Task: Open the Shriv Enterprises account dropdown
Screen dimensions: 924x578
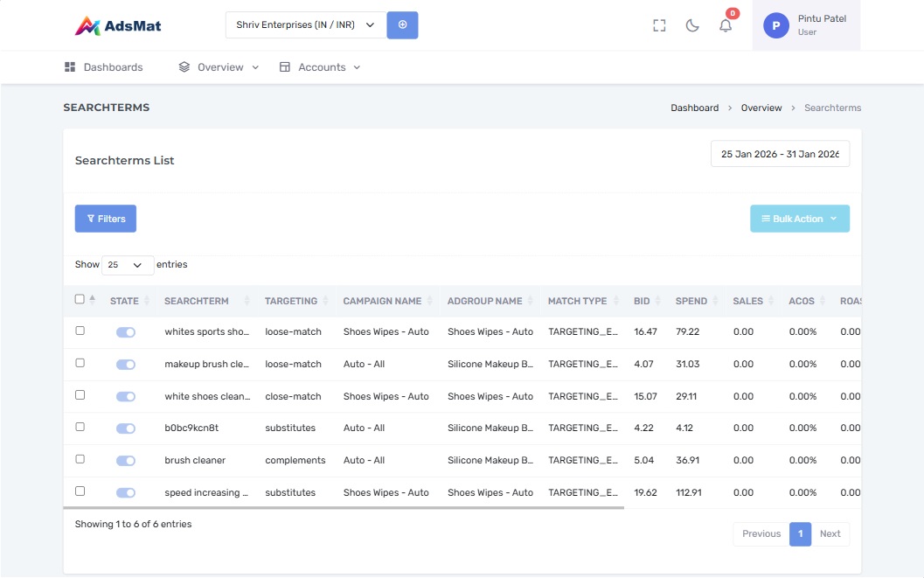Action: tap(305, 25)
